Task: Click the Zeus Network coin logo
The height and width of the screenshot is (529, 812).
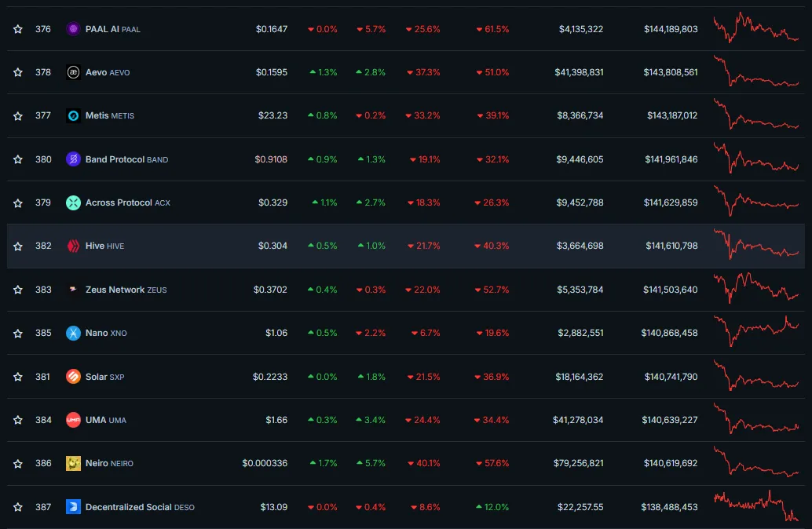Action: 73,290
